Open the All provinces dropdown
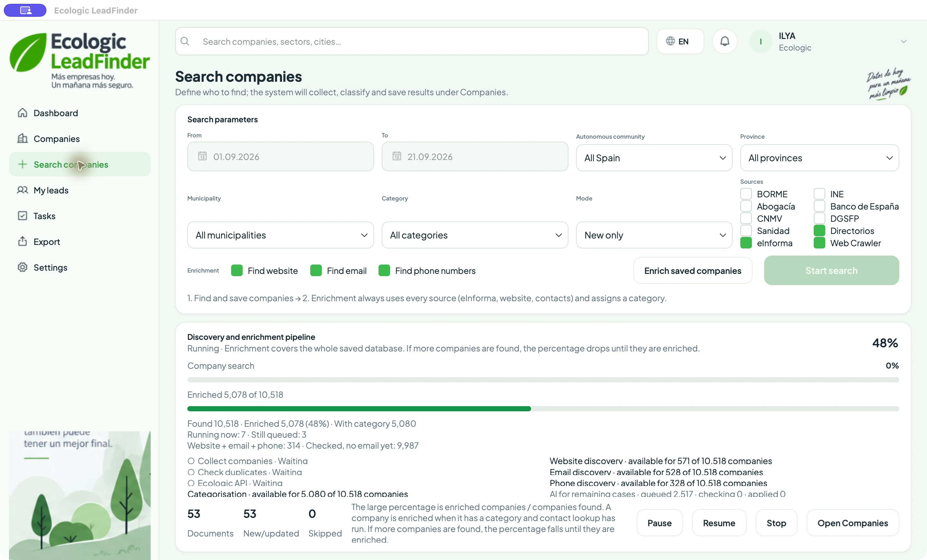The width and height of the screenshot is (927, 560). coord(819,158)
